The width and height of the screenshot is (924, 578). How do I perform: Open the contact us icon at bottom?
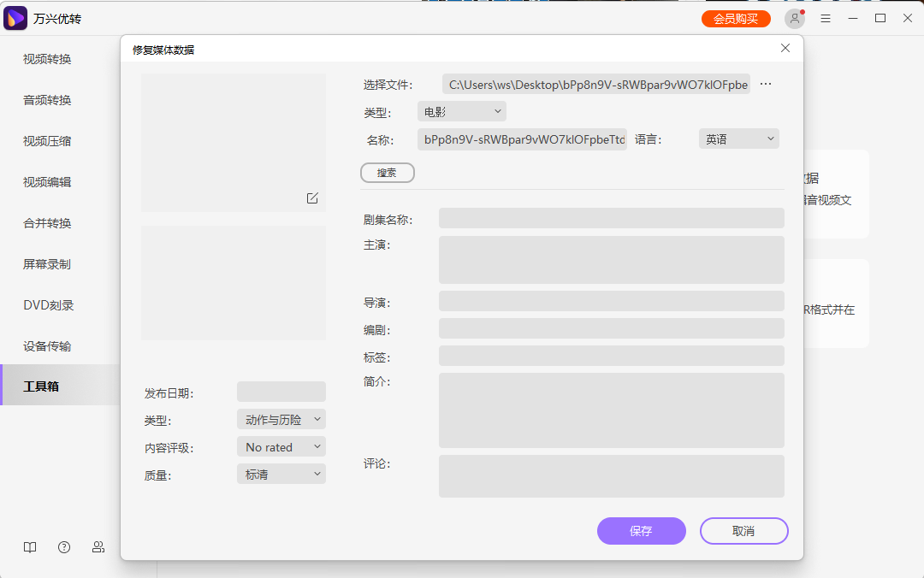click(98, 547)
